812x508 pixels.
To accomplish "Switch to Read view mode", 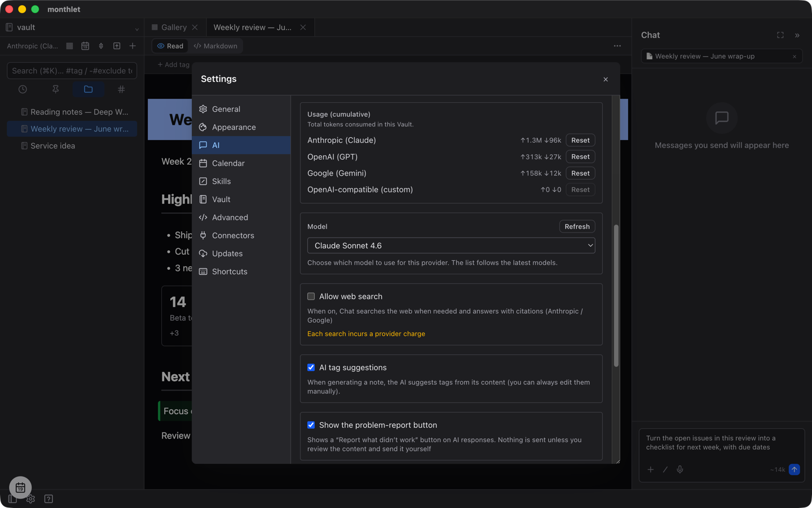I will coord(170,46).
